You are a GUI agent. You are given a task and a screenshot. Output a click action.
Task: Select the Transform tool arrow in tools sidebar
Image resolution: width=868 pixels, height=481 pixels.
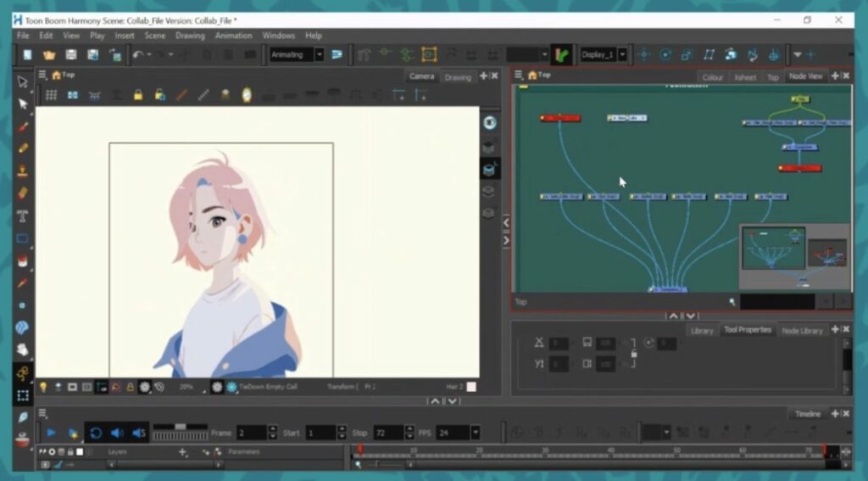[23, 82]
